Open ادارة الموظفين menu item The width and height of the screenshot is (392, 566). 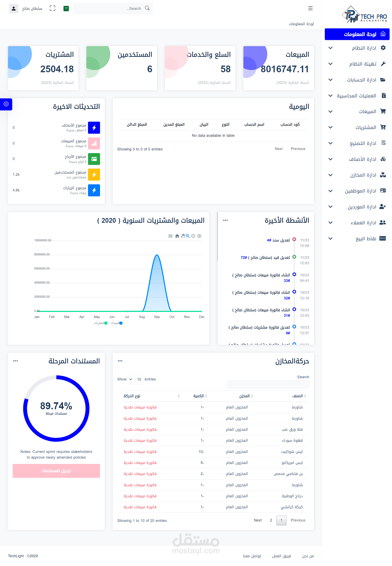pyautogui.click(x=357, y=191)
